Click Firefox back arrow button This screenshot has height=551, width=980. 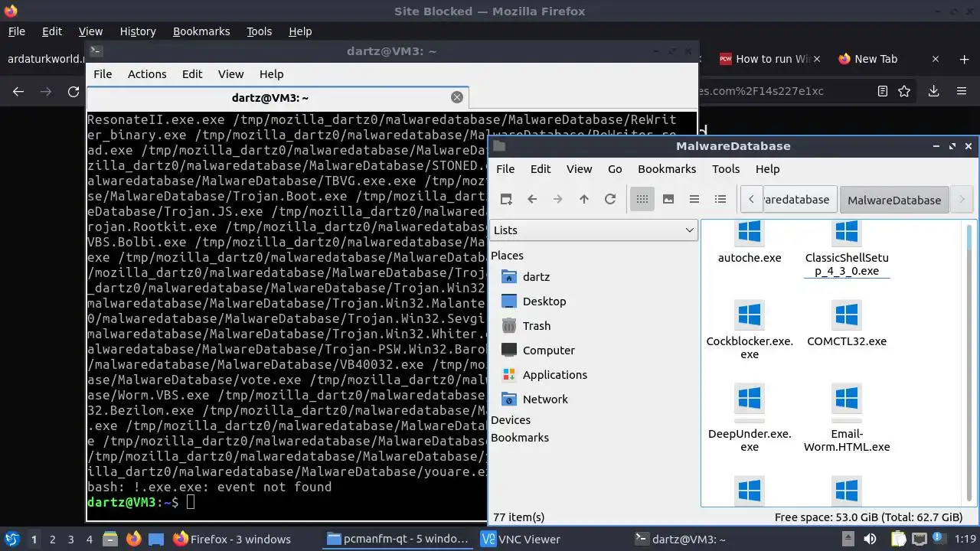pos(18,91)
